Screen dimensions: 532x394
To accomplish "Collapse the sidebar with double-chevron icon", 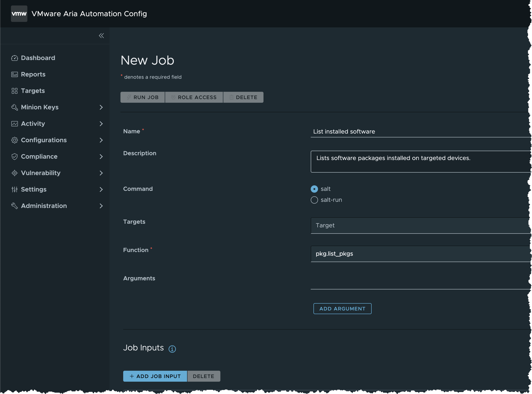I will coord(101,36).
